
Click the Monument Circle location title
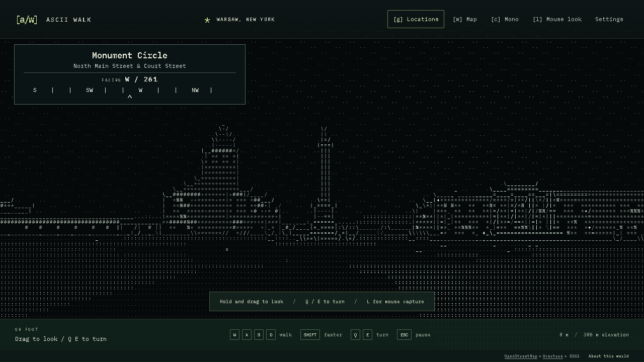(130, 55)
